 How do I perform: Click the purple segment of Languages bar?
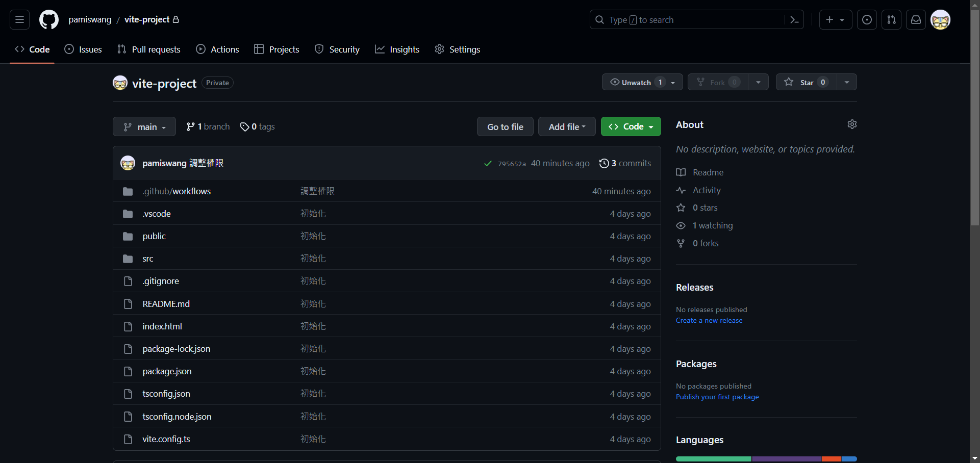click(x=786, y=459)
